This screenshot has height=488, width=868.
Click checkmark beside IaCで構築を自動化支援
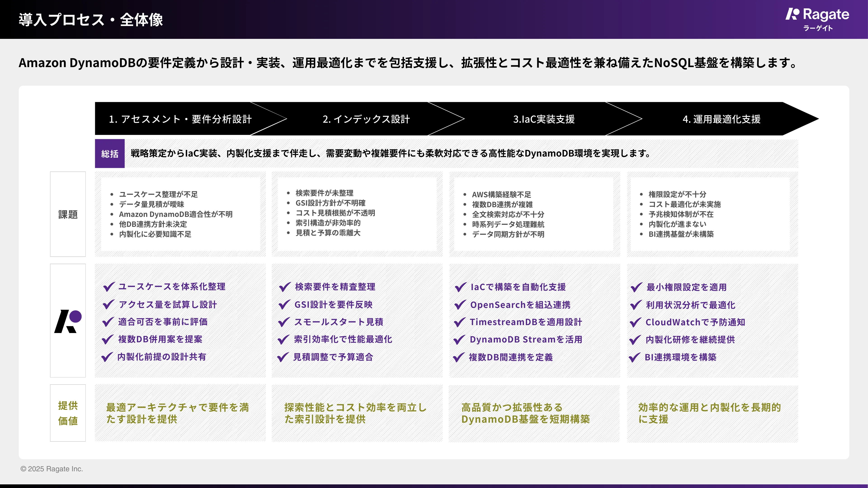pyautogui.click(x=461, y=287)
